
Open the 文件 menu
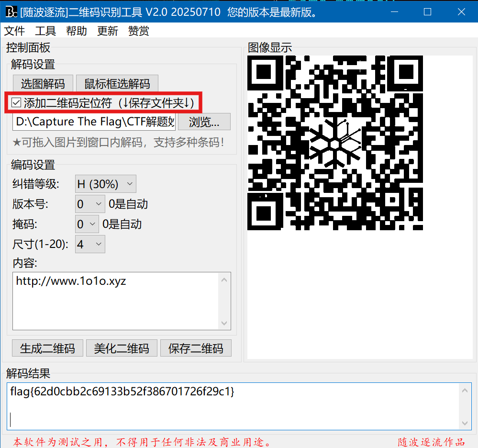(x=14, y=31)
